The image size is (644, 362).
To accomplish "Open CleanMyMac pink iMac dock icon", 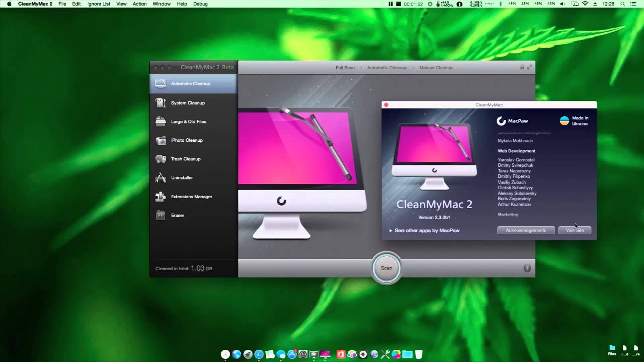I will pyautogui.click(x=325, y=354).
